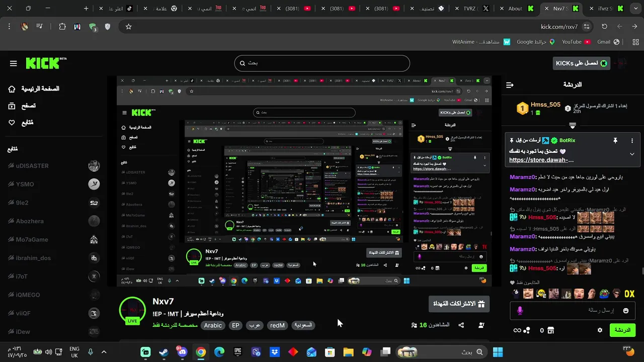Expand the BotRix pinned message chevron
This screenshot has width=644, height=362.
[x=632, y=154]
